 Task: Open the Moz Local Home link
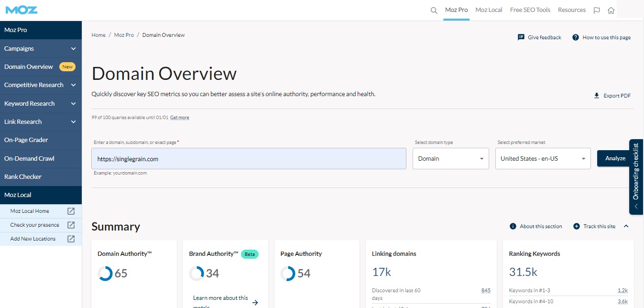[x=30, y=211]
